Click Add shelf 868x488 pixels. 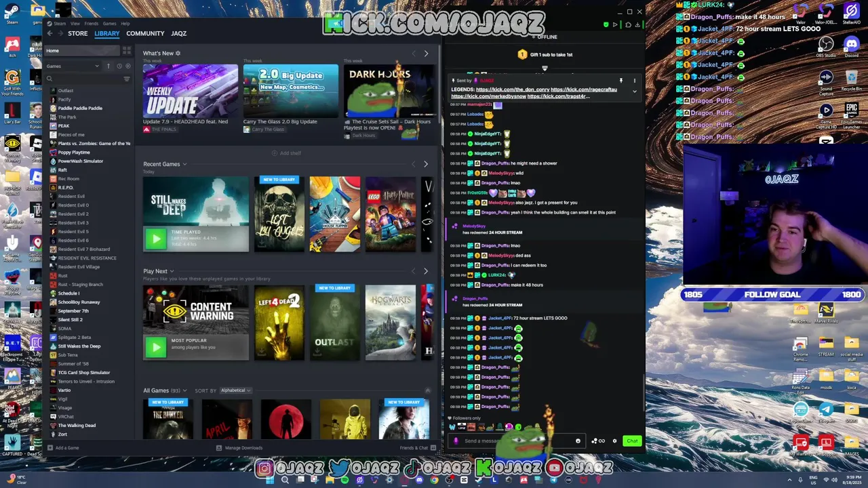click(287, 153)
